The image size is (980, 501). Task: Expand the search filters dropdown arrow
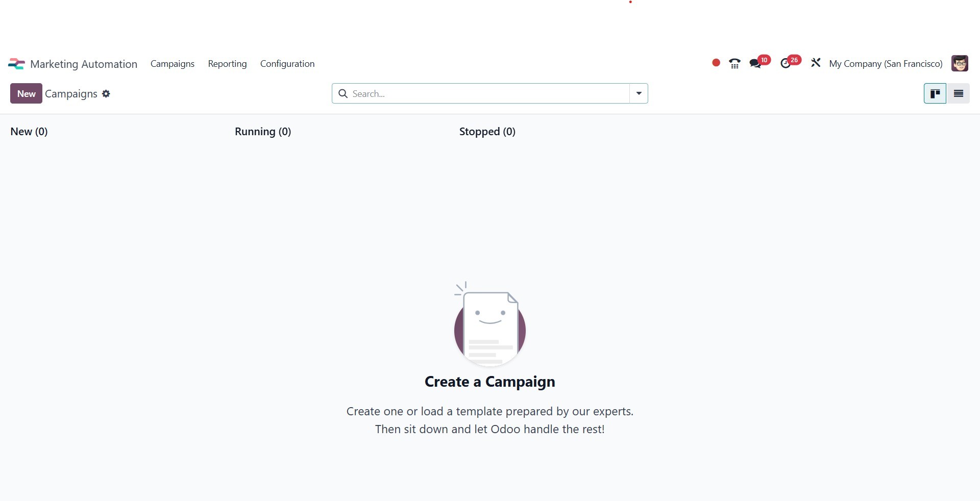[x=639, y=94]
